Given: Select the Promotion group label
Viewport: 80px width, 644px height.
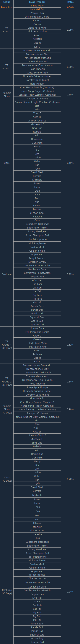Looking at the screenshot, I should click(7, 7).
